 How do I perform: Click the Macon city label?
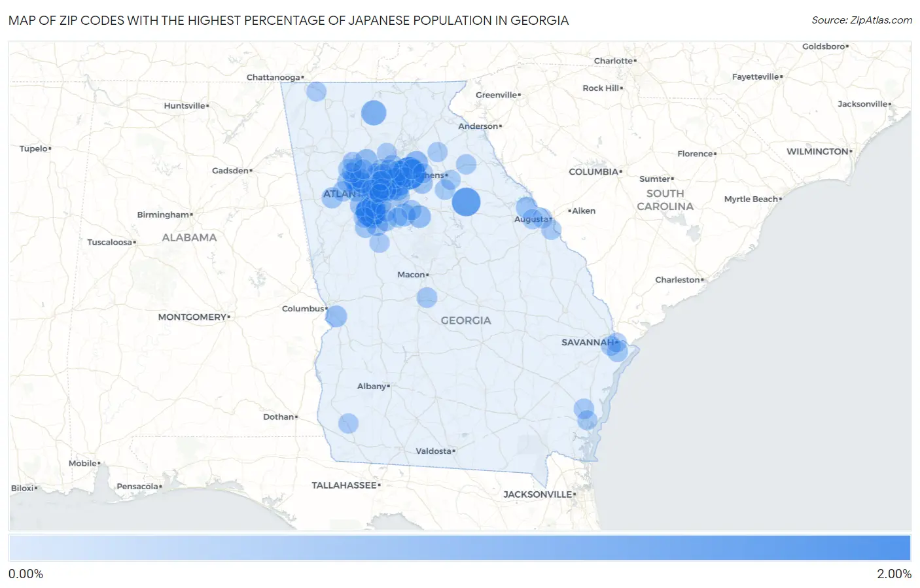click(x=412, y=275)
